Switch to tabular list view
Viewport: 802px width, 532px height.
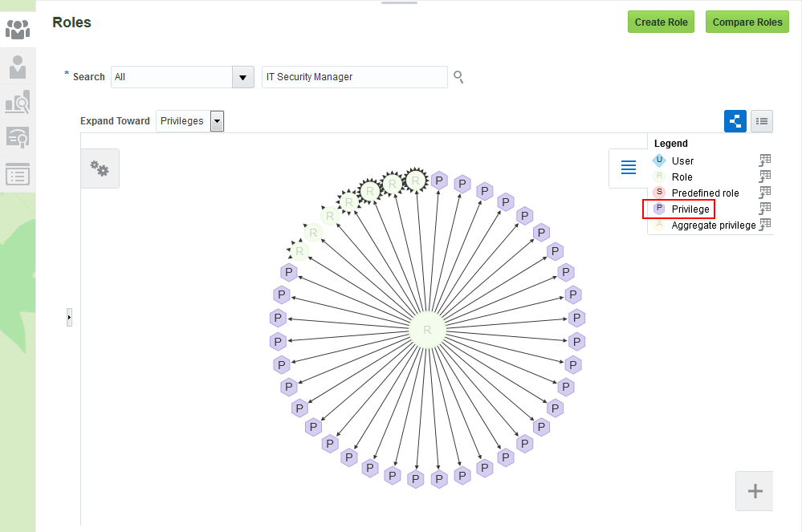(x=762, y=121)
